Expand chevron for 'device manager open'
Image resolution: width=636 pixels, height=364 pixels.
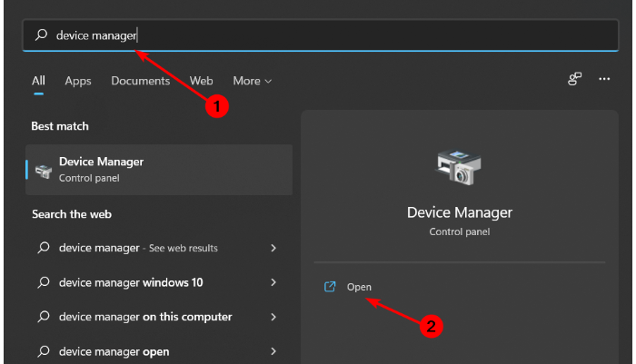(x=273, y=351)
